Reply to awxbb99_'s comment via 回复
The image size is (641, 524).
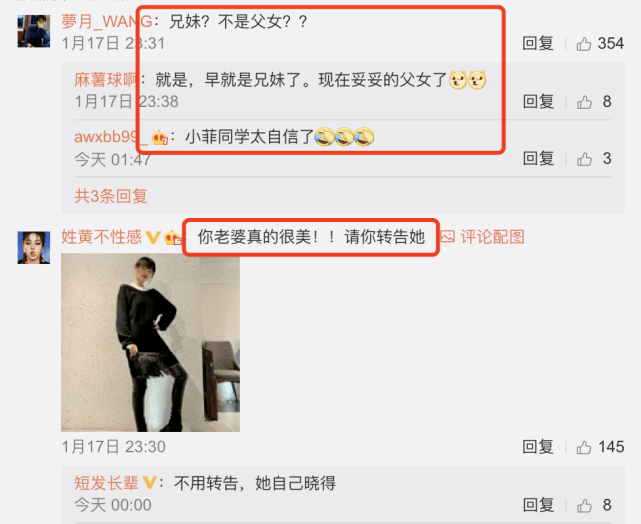point(538,159)
